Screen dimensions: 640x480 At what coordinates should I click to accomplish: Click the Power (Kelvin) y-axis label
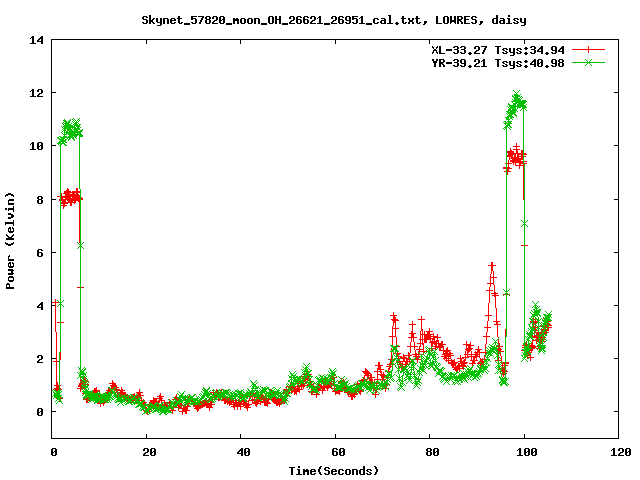coord(10,241)
